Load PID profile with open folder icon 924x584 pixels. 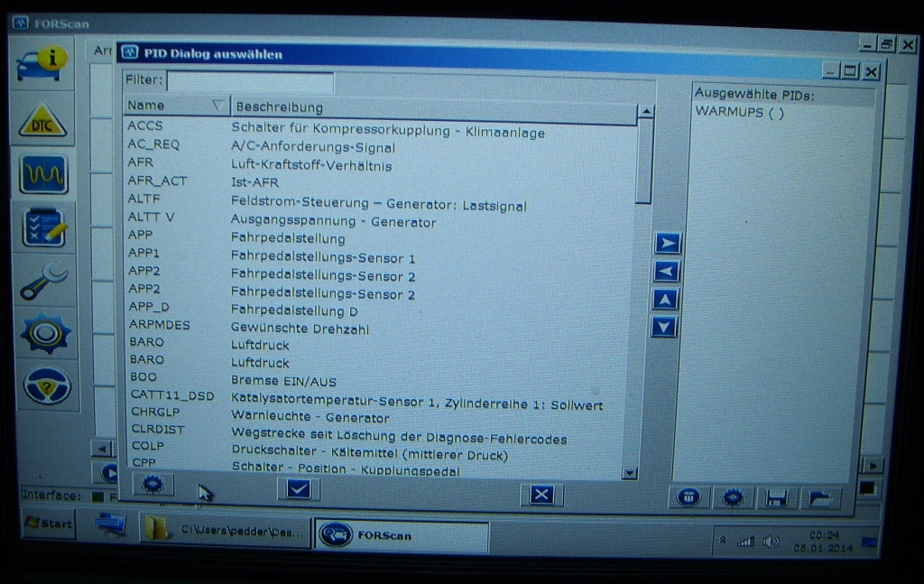point(820,499)
